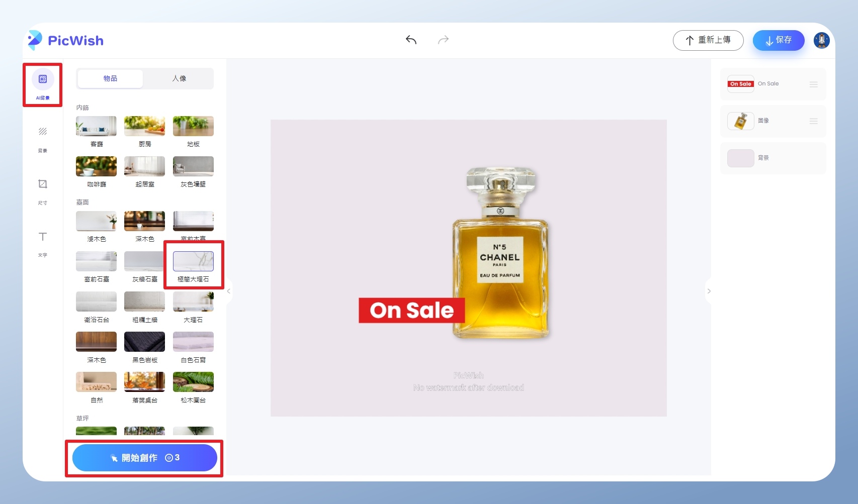Image resolution: width=858 pixels, height=504 pixels.
Task: Select the 背景 layer color swatch
Action: (x=740, y=158)
